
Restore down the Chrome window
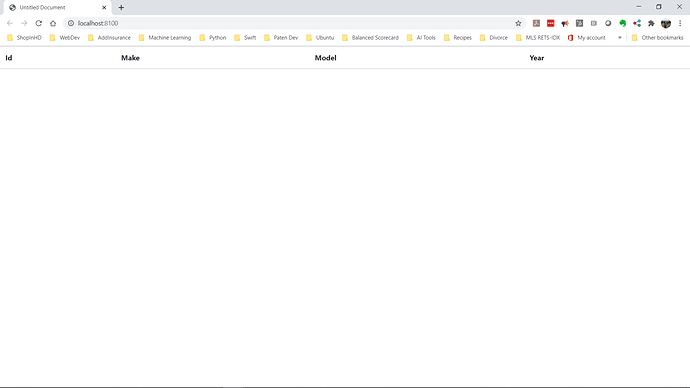(x=659, y=7)
